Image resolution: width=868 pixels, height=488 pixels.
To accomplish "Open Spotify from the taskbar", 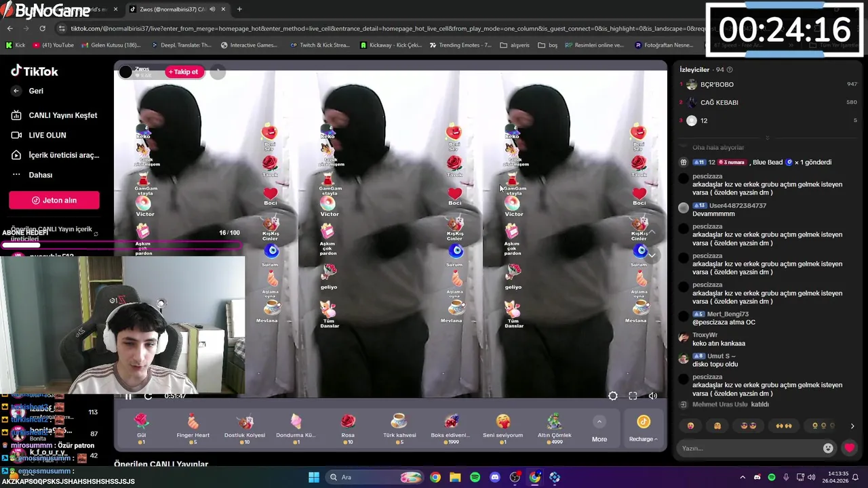I will [x=475, y=477].
